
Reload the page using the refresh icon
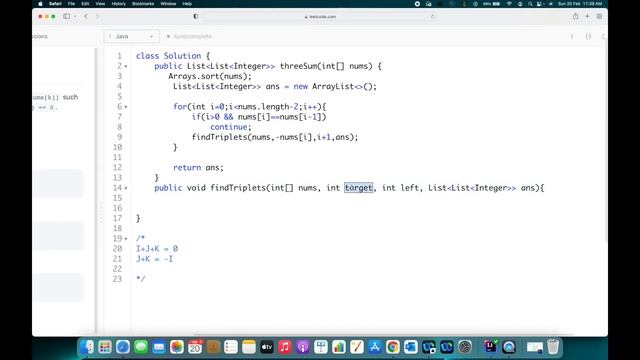tap(432, 17)
